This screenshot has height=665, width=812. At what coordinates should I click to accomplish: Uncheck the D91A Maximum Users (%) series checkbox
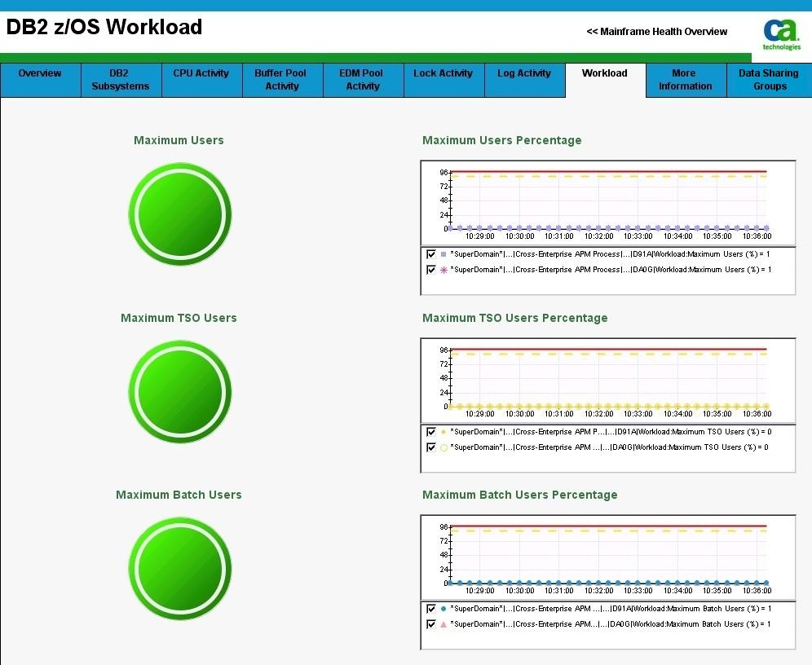click(x=430, y=254)
